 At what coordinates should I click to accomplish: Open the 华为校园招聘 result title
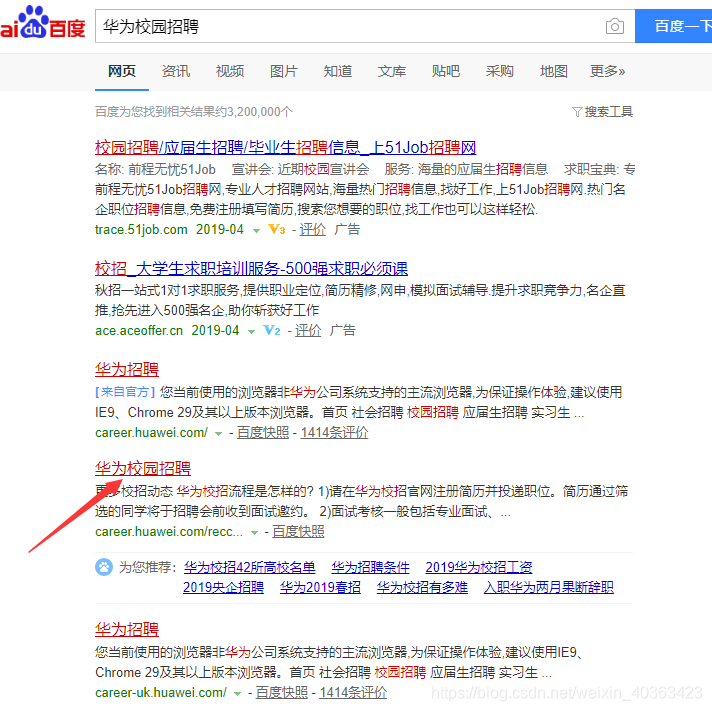point(143,469)
